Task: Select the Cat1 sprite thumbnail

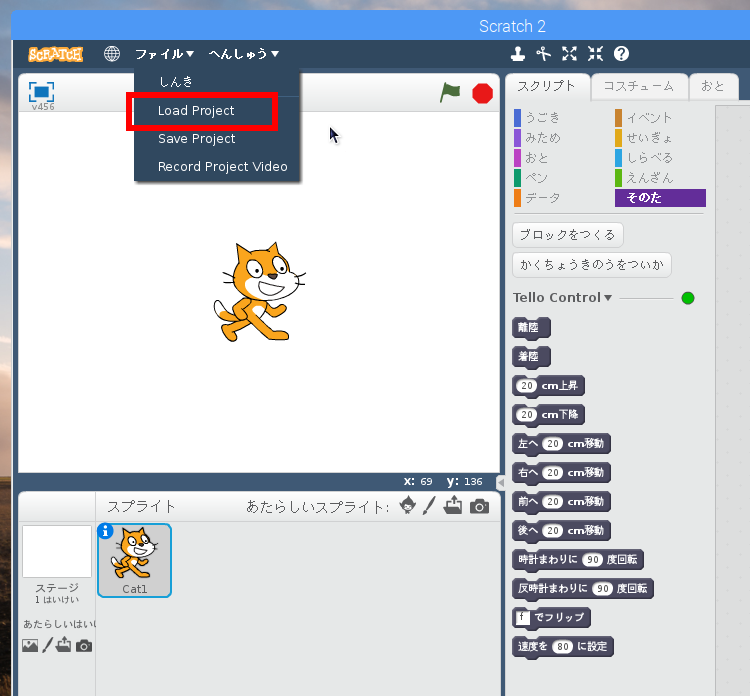Action: click(134, 560)
